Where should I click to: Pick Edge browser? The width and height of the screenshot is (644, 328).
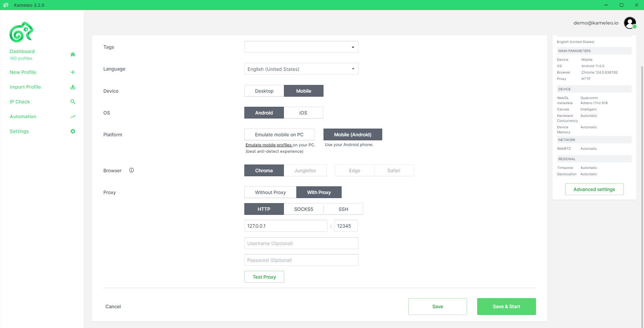pyautogui.click(x=354, y=171)
